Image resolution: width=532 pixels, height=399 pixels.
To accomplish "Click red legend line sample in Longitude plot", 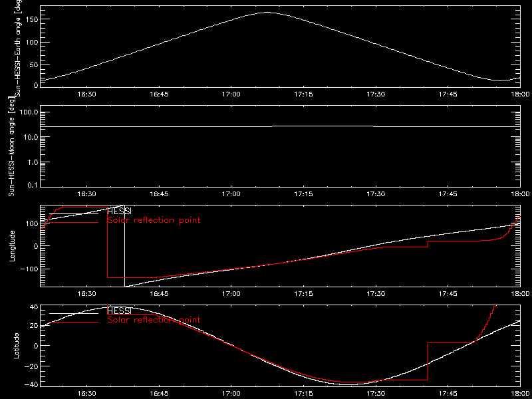I will point(74,223).
